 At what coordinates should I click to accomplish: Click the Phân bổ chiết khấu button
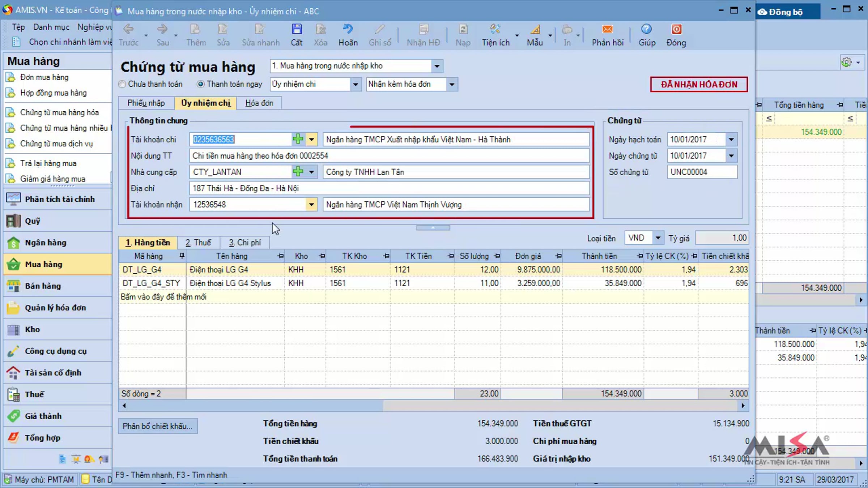pos(158,426)
